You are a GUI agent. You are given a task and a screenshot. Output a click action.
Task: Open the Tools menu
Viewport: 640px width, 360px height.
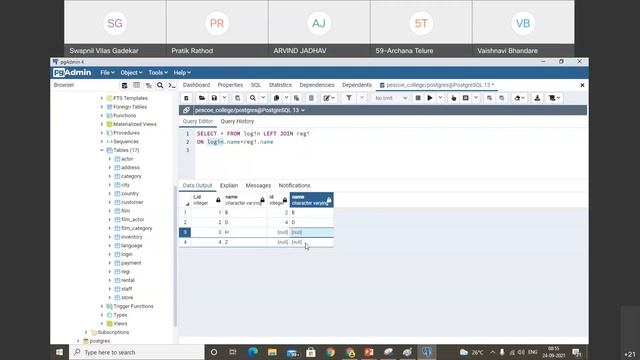point(158,73)
